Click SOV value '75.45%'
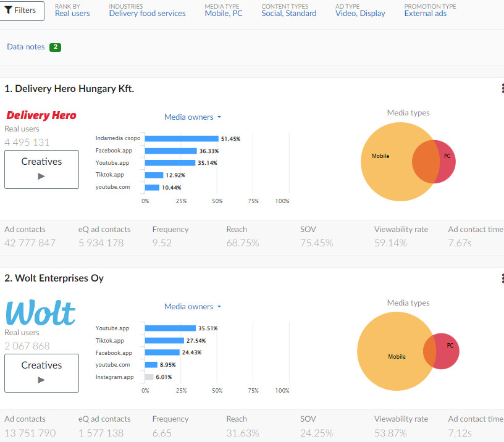 click(317, 243)
